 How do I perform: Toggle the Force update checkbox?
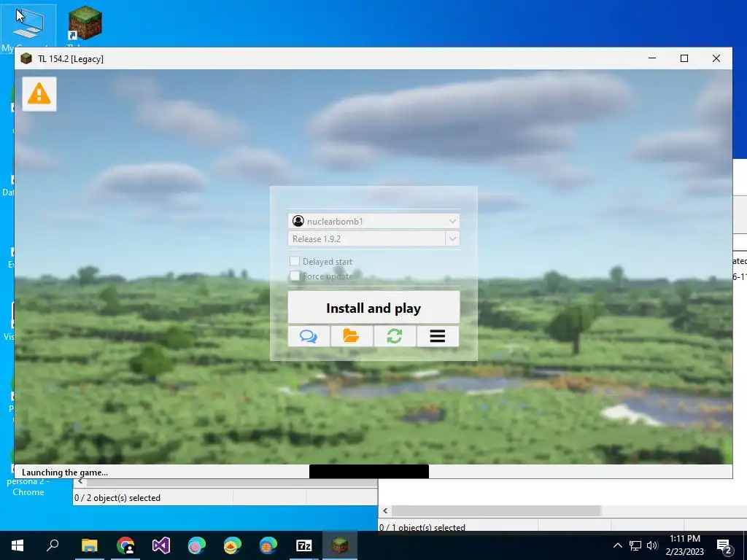[295, 276]
